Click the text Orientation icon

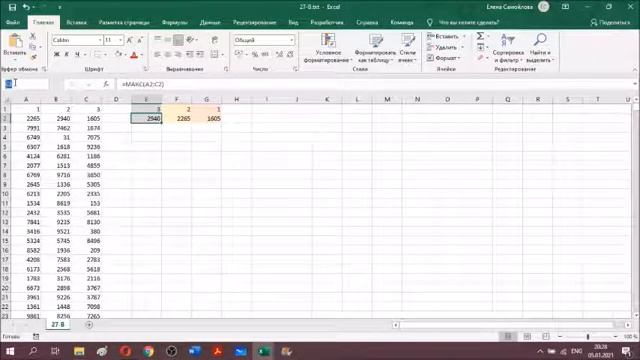tap(190, 40)
